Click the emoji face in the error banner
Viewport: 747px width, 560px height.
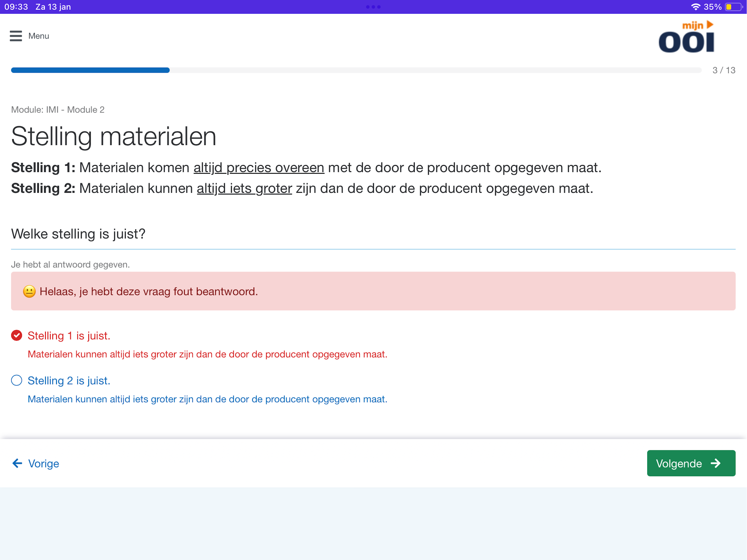[29, 291]
